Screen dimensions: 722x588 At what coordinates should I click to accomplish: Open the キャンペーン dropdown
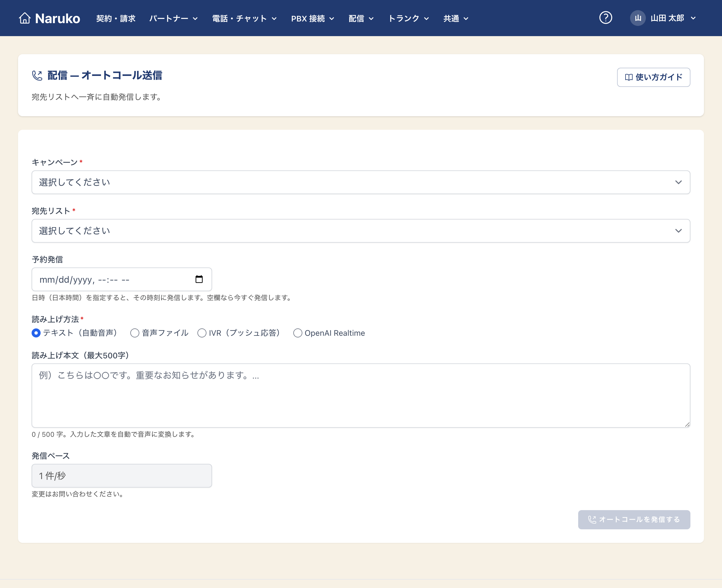click(x=361, y=182)
